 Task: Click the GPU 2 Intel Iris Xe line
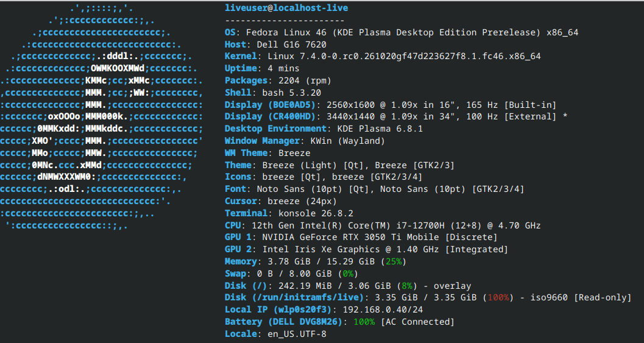(x=366, y=249)
